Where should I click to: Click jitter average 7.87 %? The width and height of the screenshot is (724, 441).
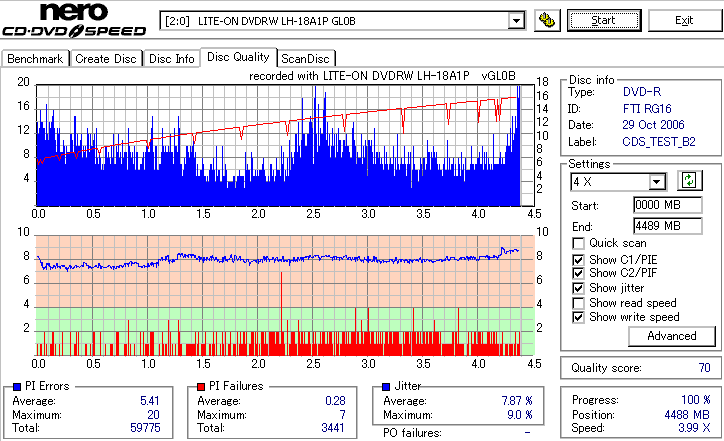click(x=517, y=401)
